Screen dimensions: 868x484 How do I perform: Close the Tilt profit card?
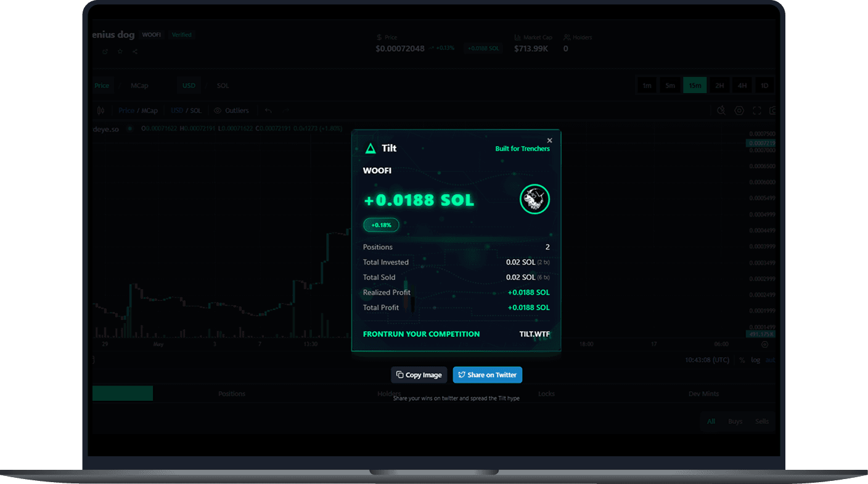click(x=549, y=140)
